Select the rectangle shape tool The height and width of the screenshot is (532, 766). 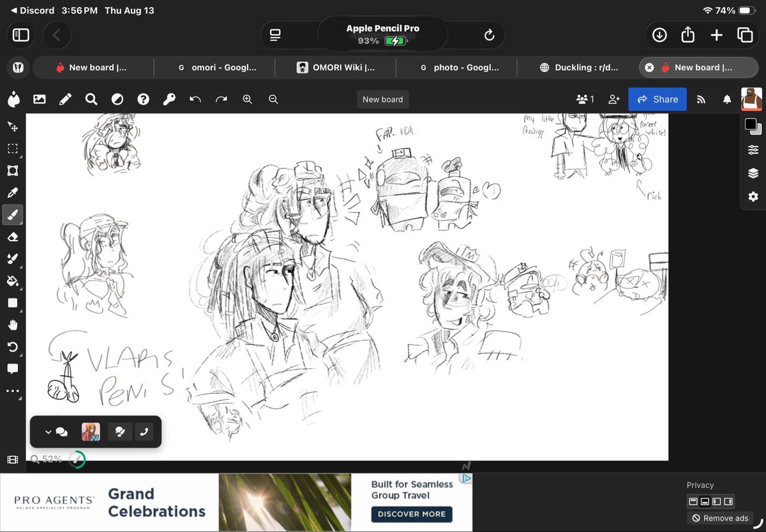(x=12, y=303)
